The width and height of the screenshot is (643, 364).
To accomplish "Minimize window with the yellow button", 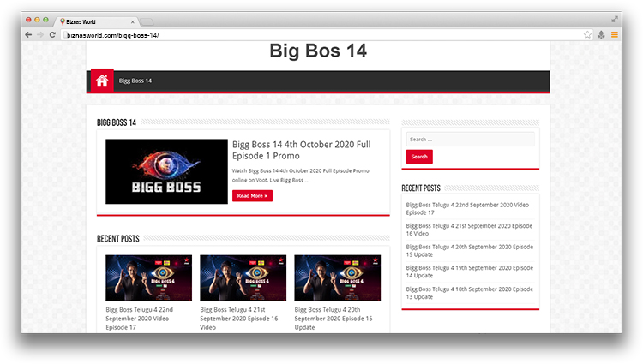I will coord(37,20).
